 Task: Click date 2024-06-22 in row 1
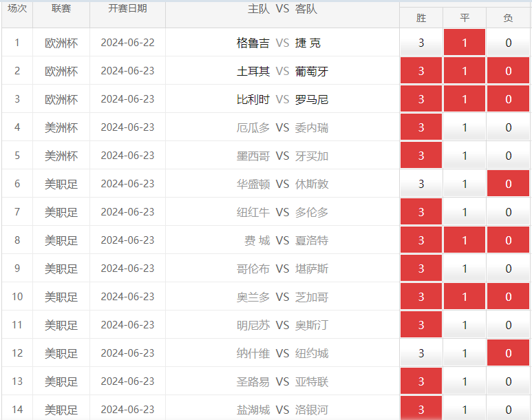click(x=127, y=43)
